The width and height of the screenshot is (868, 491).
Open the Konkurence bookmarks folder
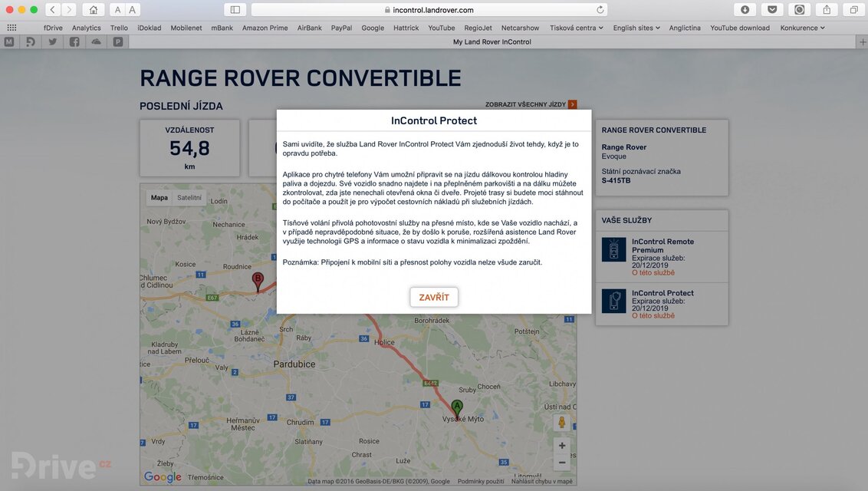coord(802,28)
